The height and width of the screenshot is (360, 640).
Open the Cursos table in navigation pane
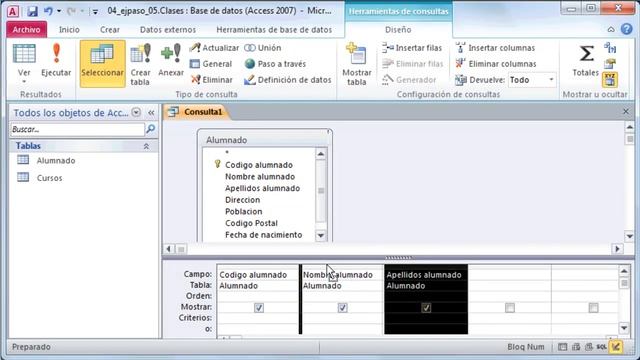tap(49, 178)
